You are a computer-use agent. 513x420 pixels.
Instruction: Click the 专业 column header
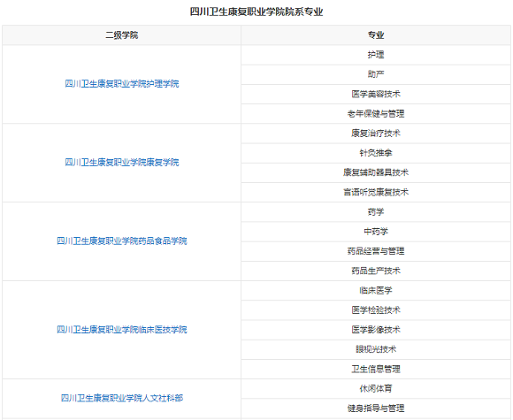tap(376, 35)
